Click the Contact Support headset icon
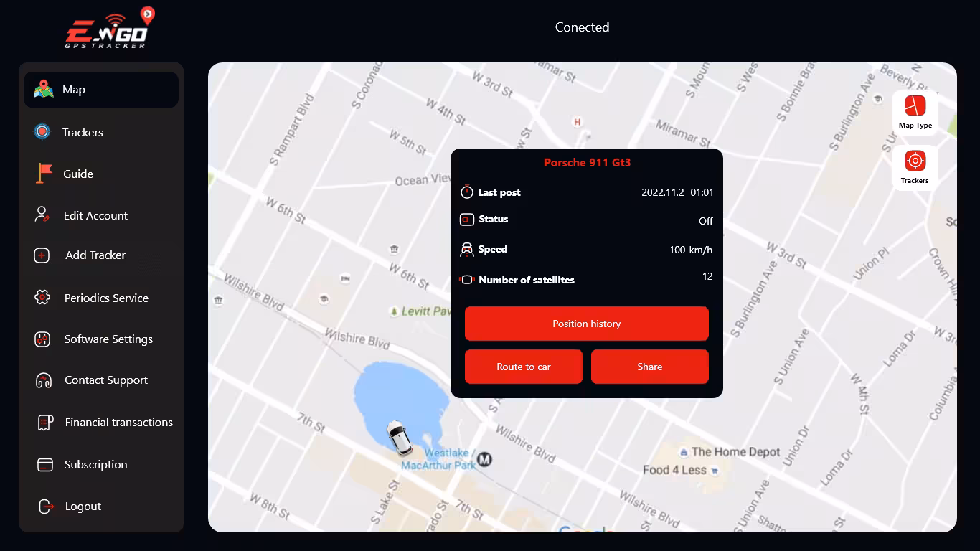This screenshot has width=980, height=551. click(x=43, y=380)
